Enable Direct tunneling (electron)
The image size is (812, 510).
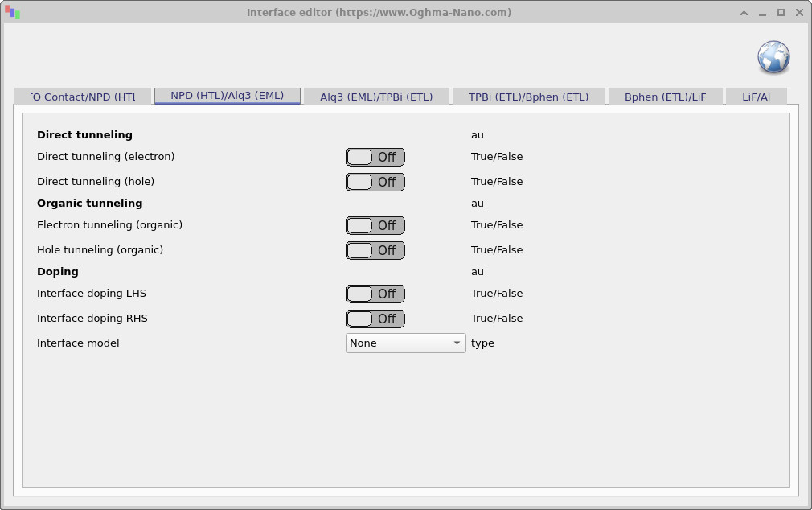pyautogui.click(x=375, y=157)
